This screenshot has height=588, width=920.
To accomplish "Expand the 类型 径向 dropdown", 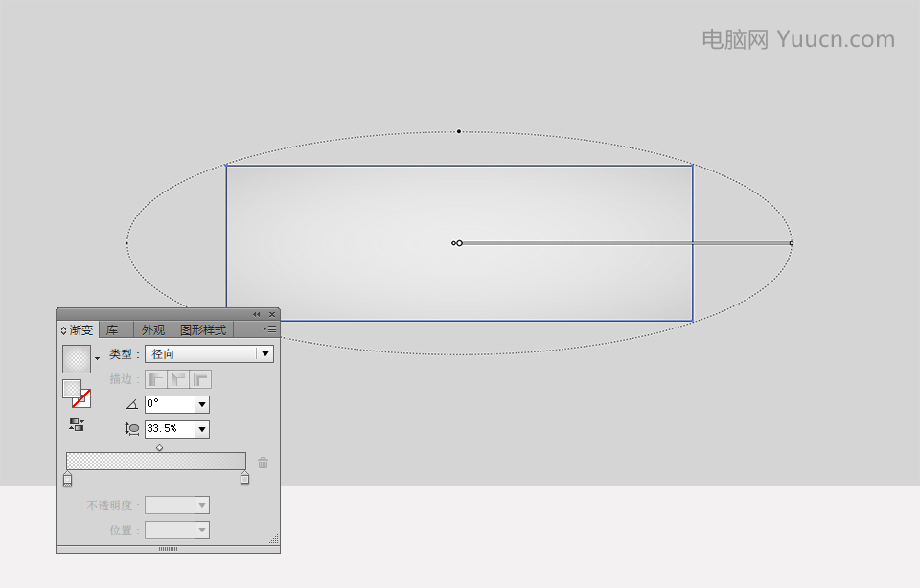I will click(210, 354).
